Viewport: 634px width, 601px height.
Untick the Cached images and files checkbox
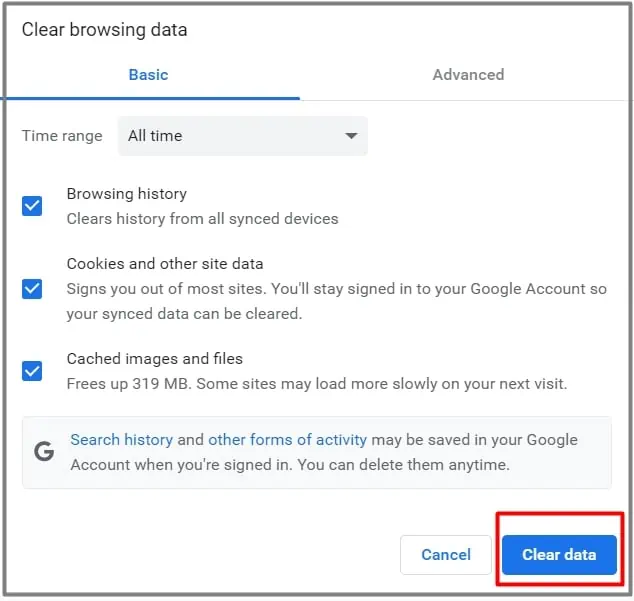32,371
